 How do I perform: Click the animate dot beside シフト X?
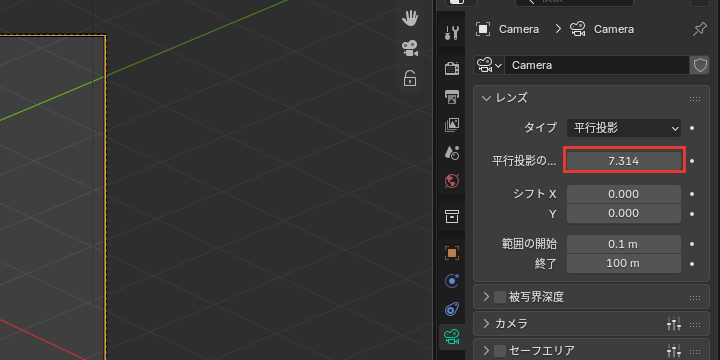692,194
